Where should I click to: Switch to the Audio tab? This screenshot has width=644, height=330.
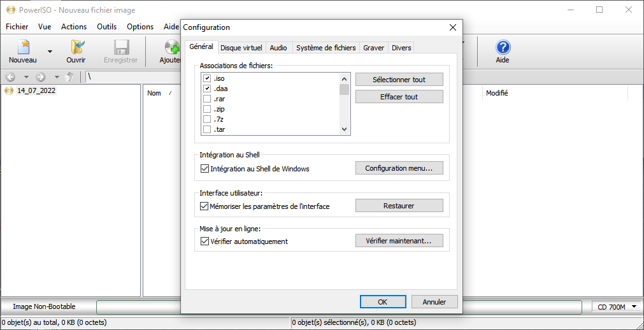pos(278,48)
